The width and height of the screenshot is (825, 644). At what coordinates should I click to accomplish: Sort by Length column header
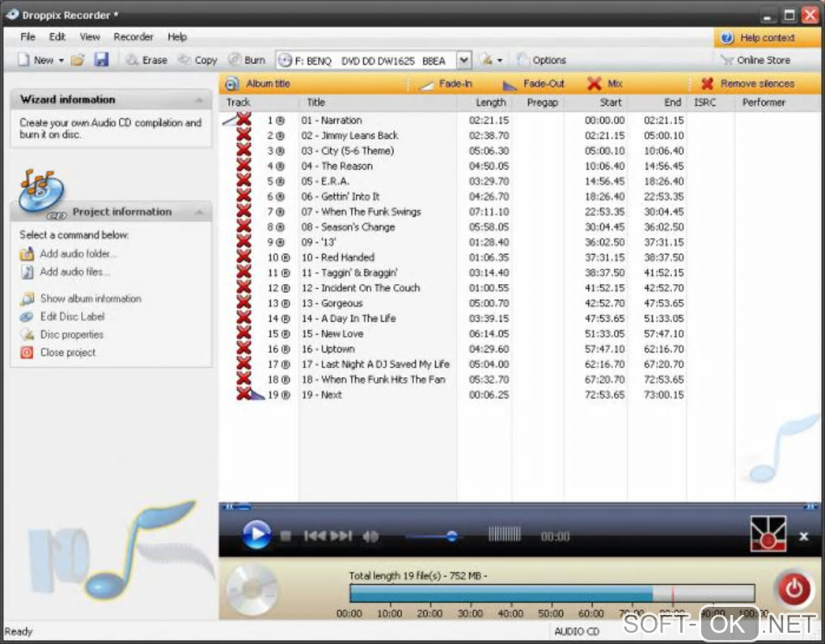tap(484, 103)
